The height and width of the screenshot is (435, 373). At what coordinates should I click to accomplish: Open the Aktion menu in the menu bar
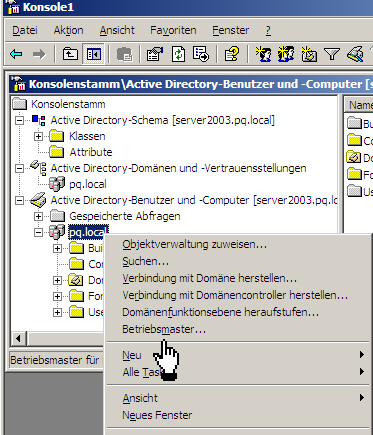pos(68,30)
